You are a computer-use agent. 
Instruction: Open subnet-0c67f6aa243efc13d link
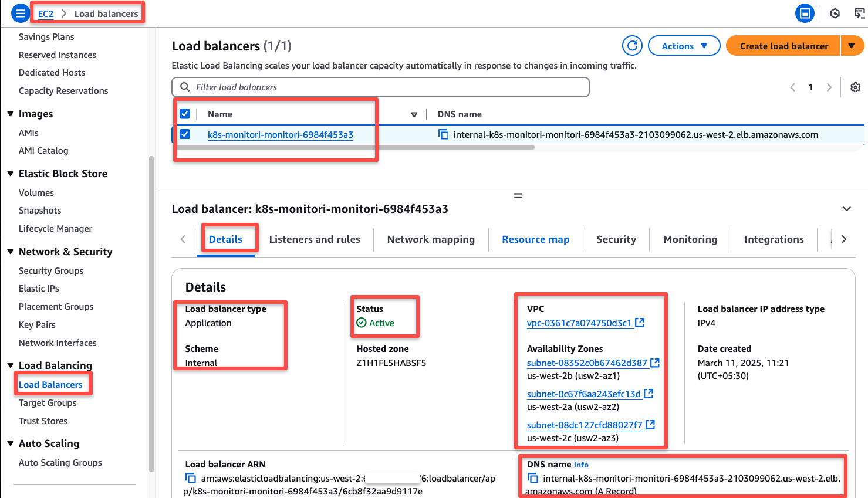tap(584, 394)
